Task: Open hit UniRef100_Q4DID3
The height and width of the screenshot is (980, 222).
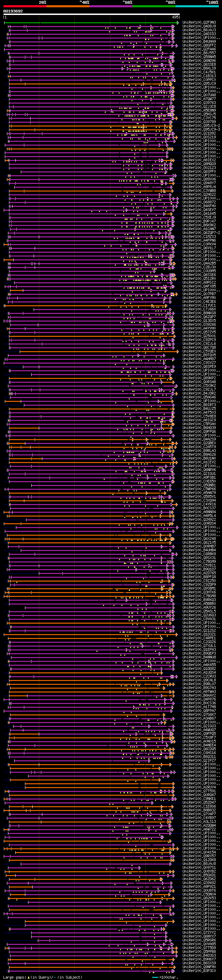Action: point(199,34)
